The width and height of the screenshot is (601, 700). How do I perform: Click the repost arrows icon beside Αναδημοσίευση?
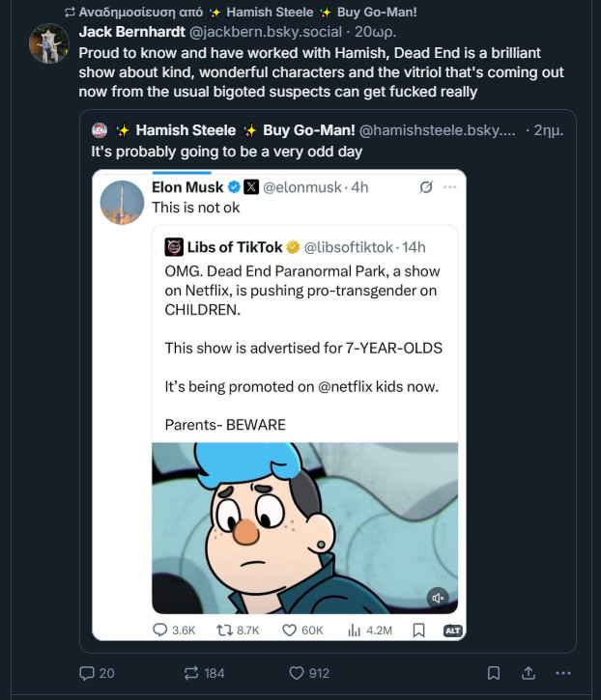(70, 13)
